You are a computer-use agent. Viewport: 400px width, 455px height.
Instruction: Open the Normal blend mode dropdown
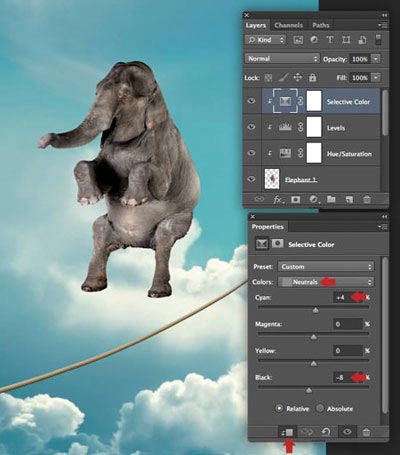tap(282, 59)
